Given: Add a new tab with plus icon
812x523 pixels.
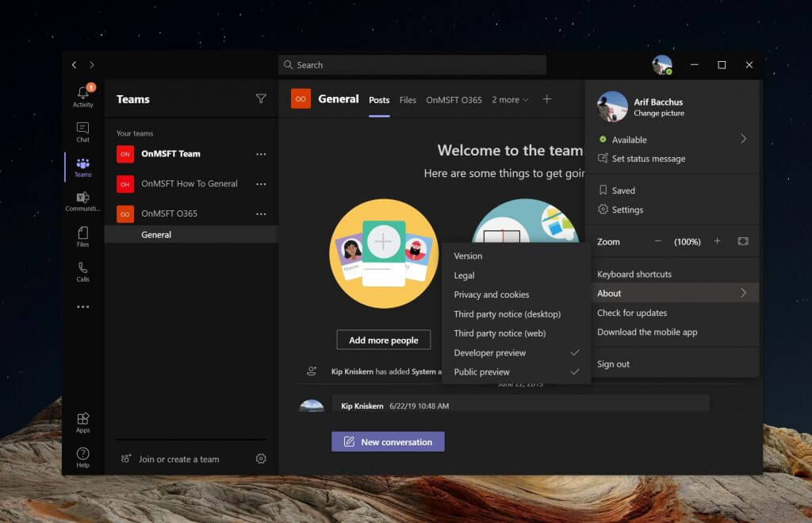Looking at the screenshot, I should [547, 98].
